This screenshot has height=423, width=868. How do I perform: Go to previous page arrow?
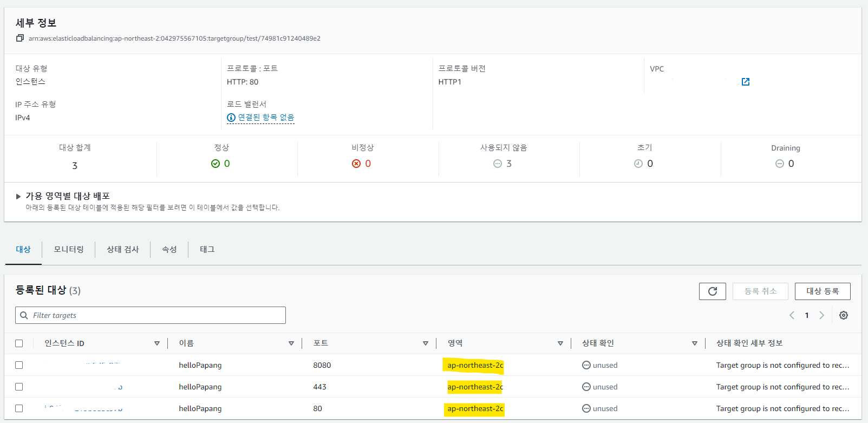tap(792, 315)
